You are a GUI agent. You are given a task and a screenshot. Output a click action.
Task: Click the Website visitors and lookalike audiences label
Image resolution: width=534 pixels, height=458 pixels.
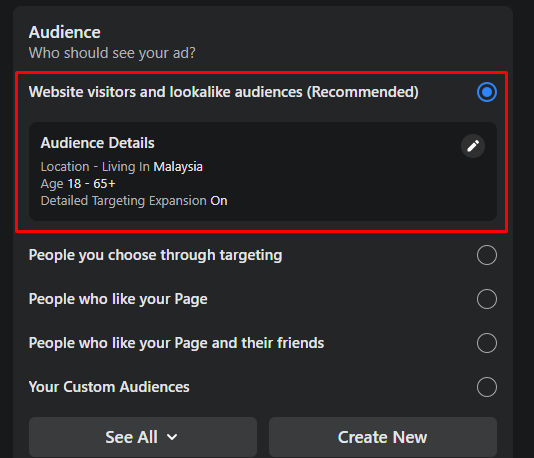point(223,92)
